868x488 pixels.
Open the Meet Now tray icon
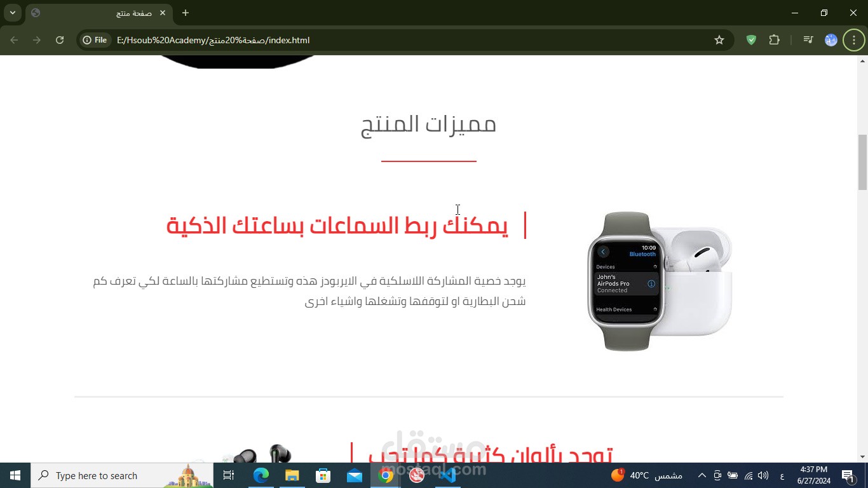point(717,475)
